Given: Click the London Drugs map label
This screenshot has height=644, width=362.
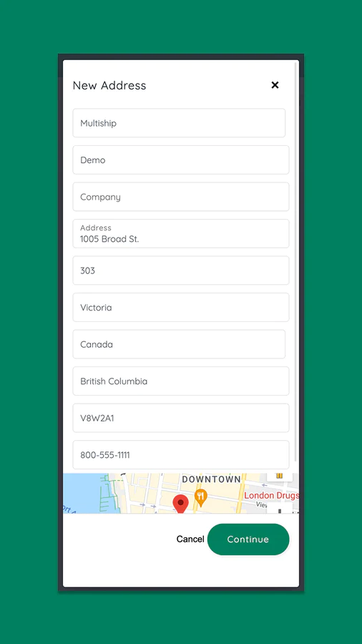Looking at the screenshot, I should pyautogui.click(x=271, y=496).
